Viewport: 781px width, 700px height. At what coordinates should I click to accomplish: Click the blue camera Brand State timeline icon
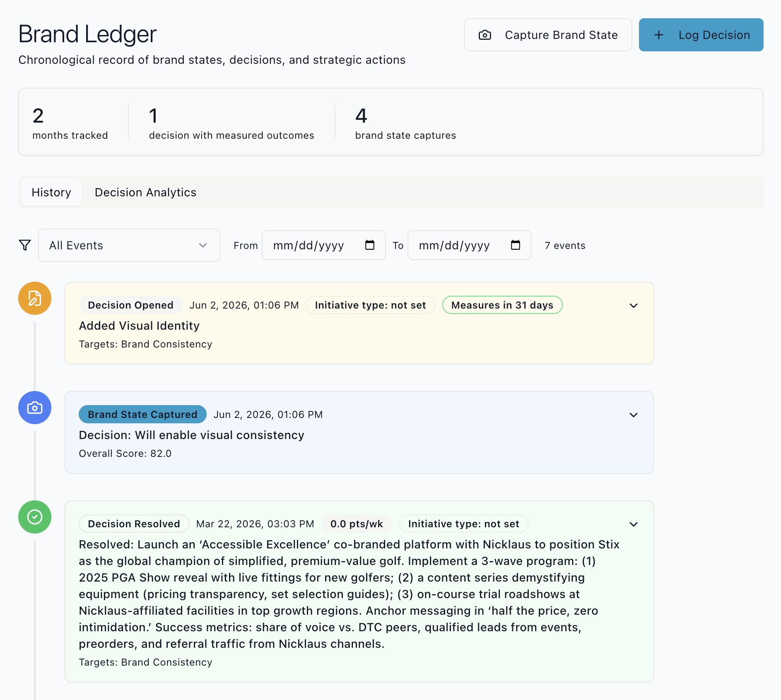click(35, 408)
